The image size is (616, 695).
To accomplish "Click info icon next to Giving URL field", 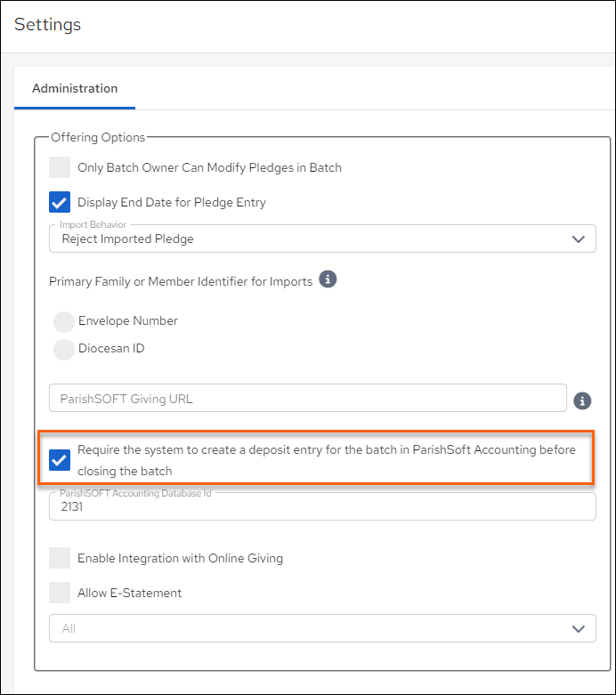I will tap(582, 400).
